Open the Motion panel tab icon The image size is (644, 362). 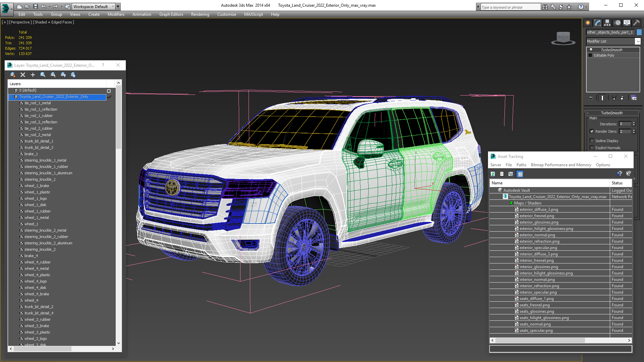click(618, 23)
